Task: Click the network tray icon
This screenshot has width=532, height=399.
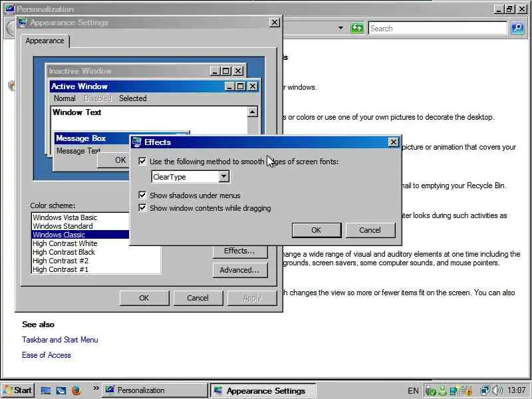Action: pyautogui.click(x=485, y=390)
